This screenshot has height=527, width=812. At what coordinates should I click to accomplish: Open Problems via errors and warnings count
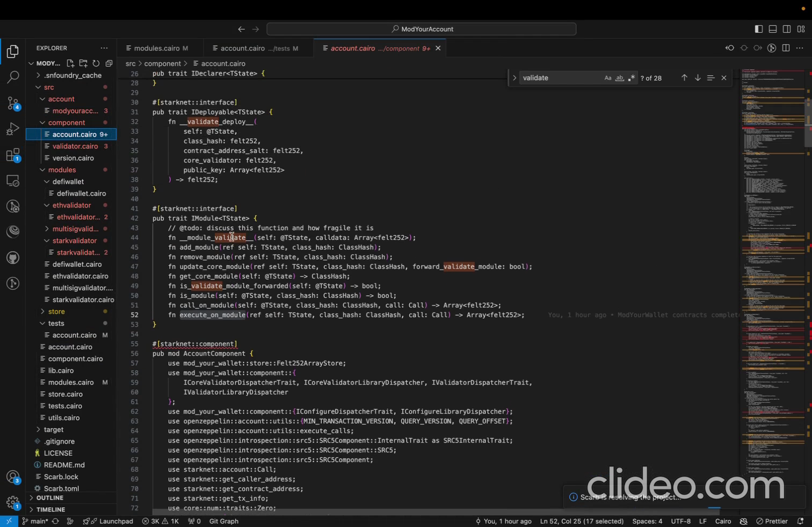(160, 521)
